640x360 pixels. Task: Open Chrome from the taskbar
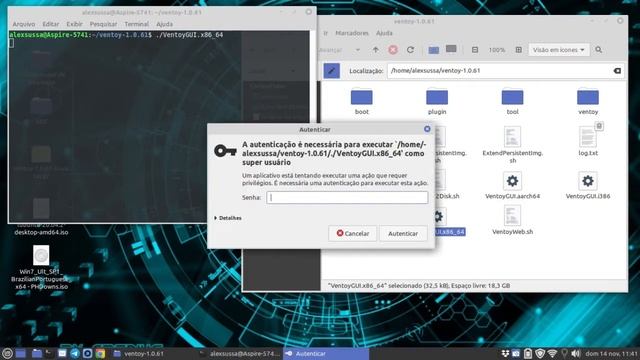point(100,353)
